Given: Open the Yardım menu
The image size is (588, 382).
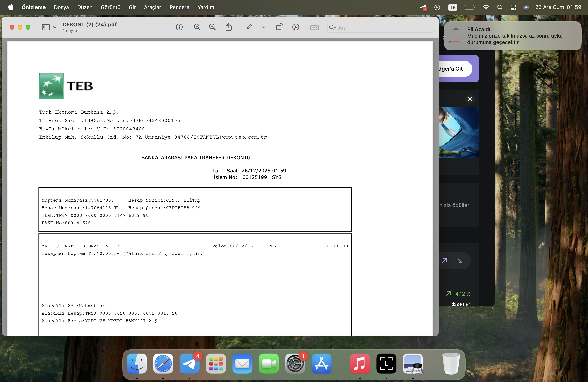Looking at the screenshot, I should coord(206,7).
